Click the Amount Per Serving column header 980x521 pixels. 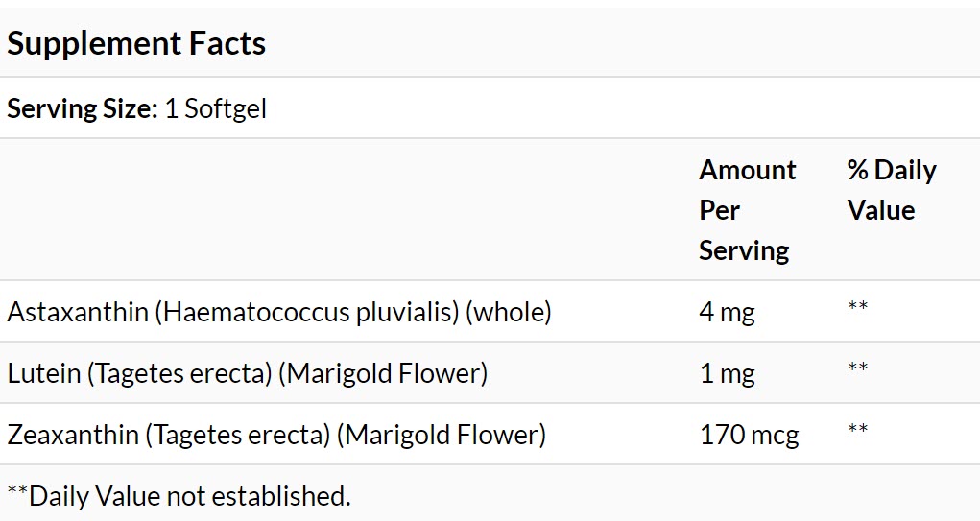coord(748,210)
